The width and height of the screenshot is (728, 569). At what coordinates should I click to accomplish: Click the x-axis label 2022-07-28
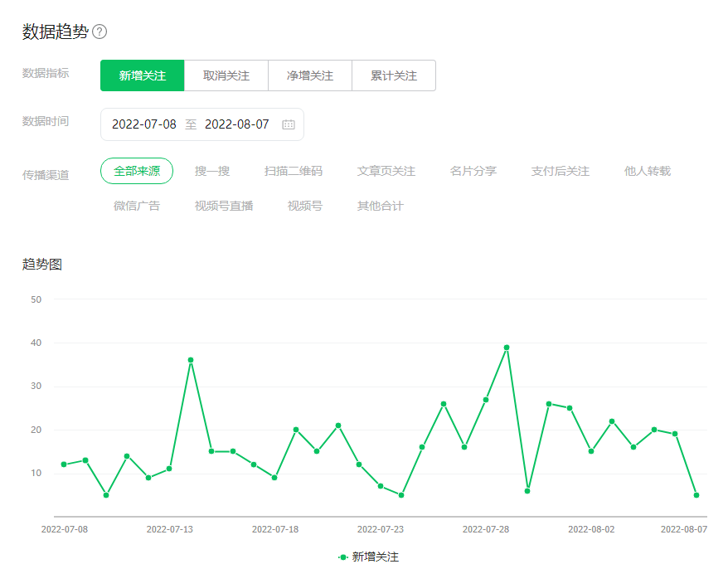point(486,529)
